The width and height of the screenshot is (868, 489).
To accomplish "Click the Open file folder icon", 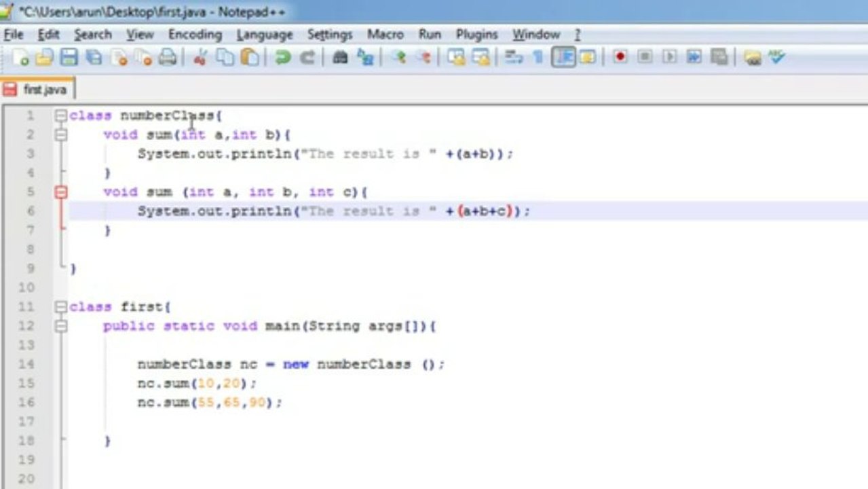I will coord(44,58).
